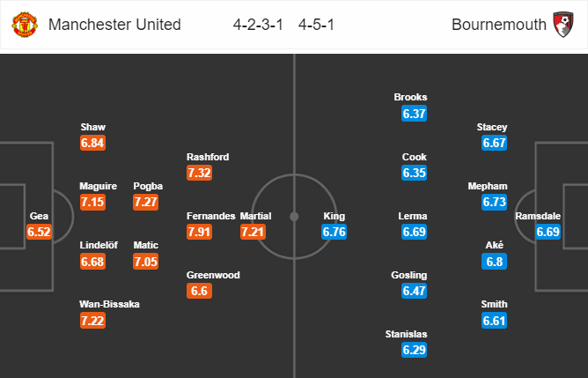
Task: Click the 4-5-1 formation label
Action: pyautogui.click(x=313, y=25)
